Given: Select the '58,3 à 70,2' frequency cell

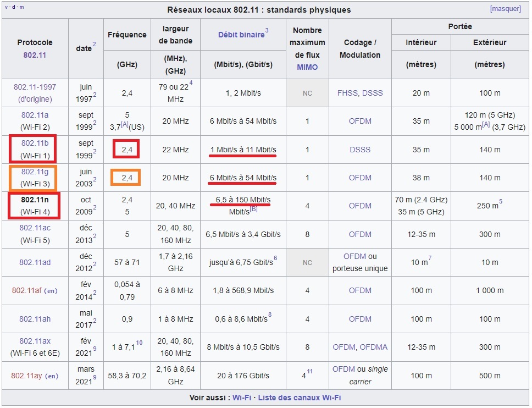Looking at the screenshot, I should coord(128,376).
